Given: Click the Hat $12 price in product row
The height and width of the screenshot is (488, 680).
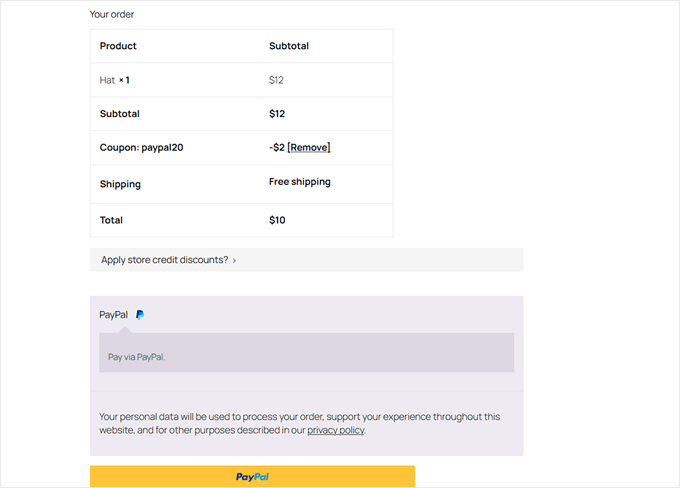Looking at the screenshot, I should tap(276, 80).
